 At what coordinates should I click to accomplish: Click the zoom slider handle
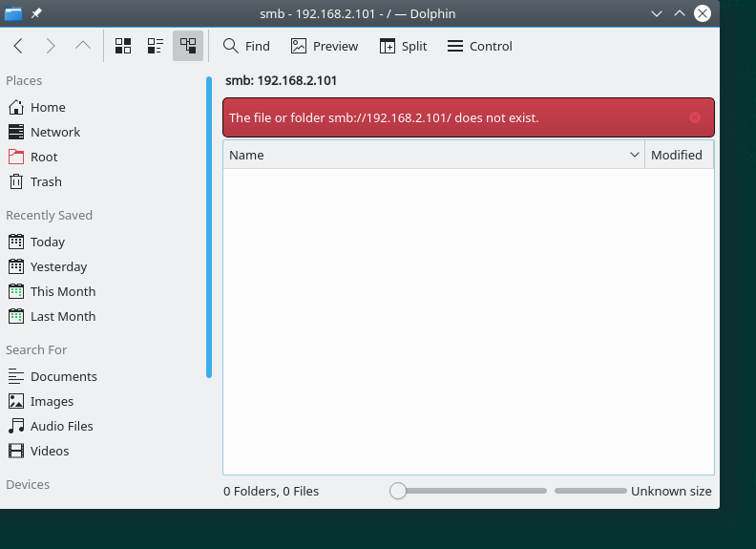click(398, 491)
